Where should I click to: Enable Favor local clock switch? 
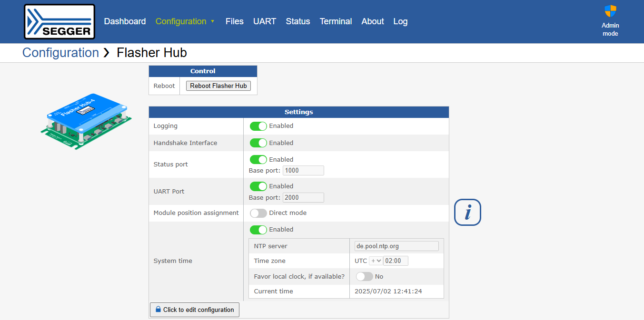[x=365, y=276]
